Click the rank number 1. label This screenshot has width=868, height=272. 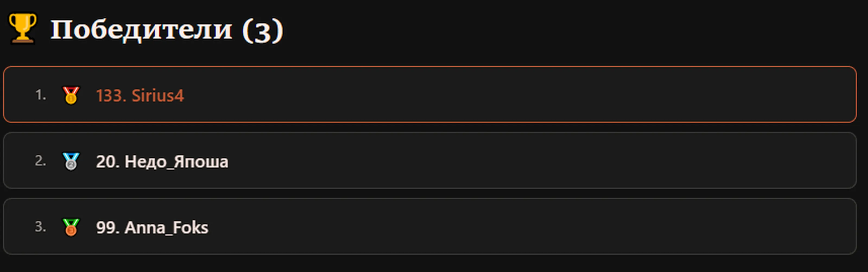[41, 95]
